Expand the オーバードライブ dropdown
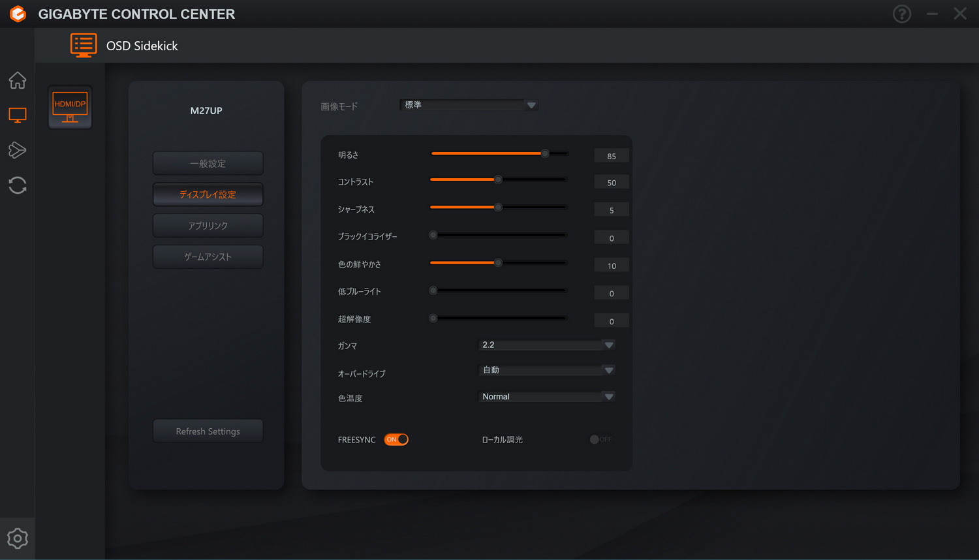979x560 pixels. 547,370
